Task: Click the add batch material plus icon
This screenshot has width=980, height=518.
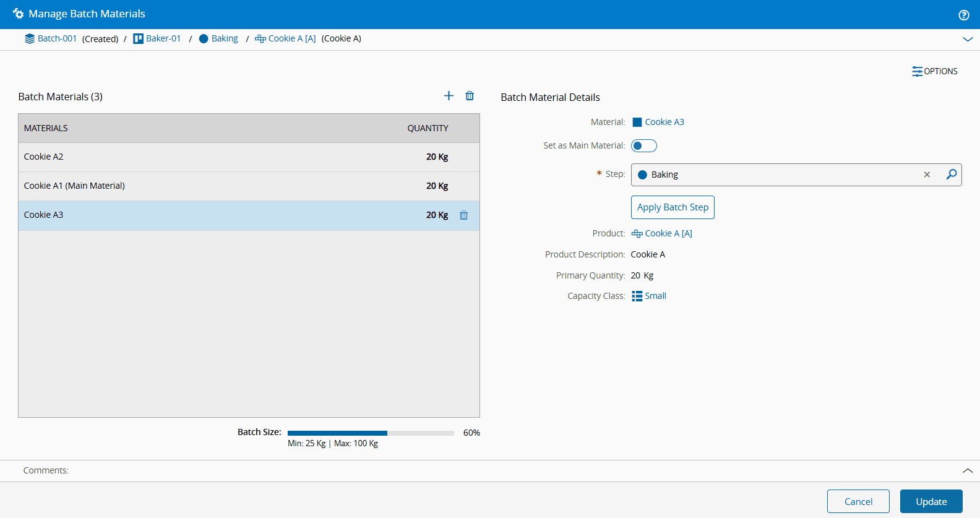Action: tap(449, 96)
